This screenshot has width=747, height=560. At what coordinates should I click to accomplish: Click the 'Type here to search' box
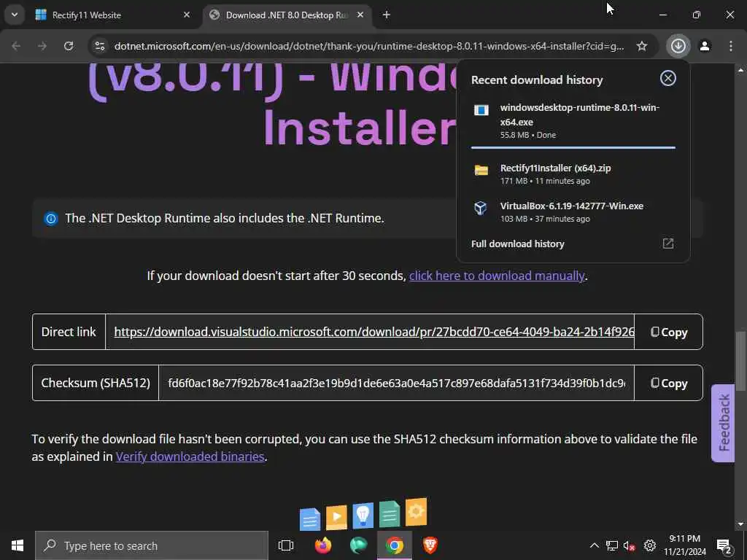click(152, 545)
